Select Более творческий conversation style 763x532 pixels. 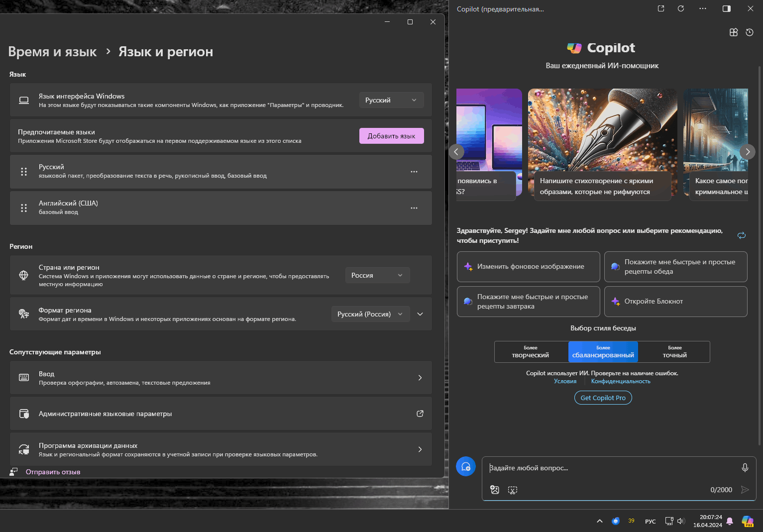tap(531, 352)
